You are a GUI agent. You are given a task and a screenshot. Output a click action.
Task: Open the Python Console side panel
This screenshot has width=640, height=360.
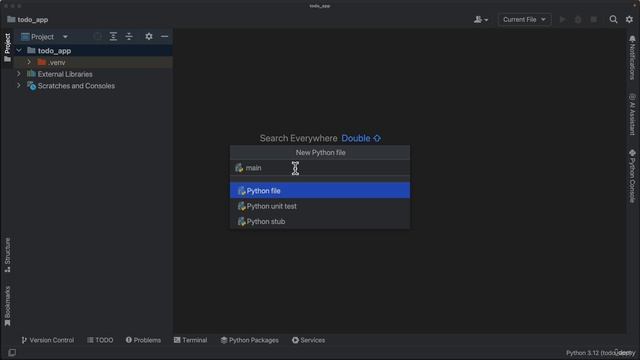632,176
